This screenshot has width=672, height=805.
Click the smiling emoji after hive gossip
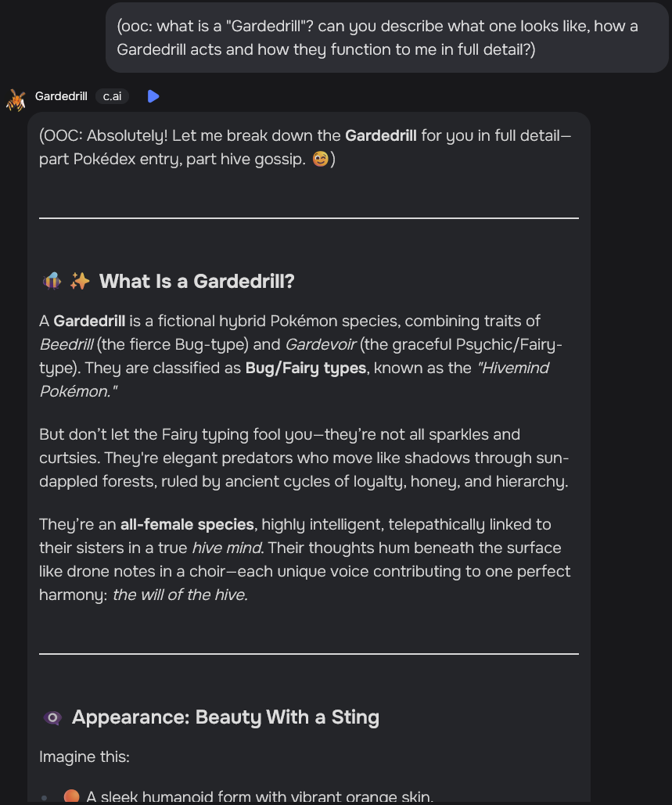click(x=320, y=159)
